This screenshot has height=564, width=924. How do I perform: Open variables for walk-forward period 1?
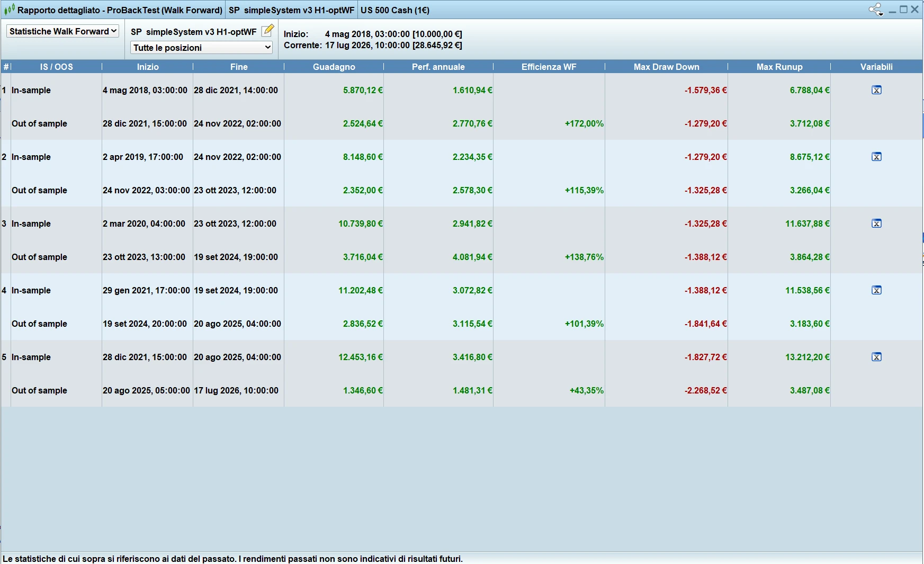pyautogui.click(x=876, y=90)
